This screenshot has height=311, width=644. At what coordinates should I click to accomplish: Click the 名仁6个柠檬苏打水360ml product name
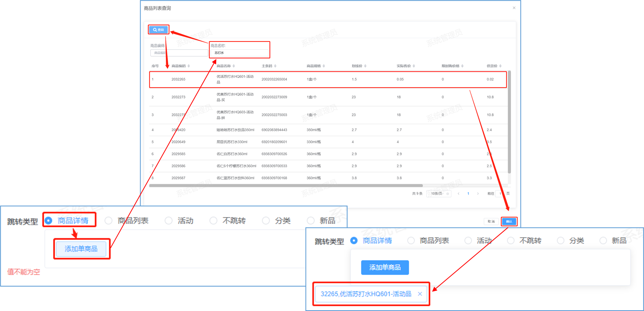[236, 166]
